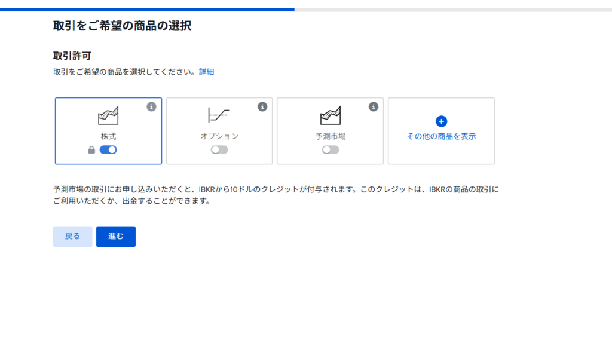Click the 株式 card label

coord(108,136)
